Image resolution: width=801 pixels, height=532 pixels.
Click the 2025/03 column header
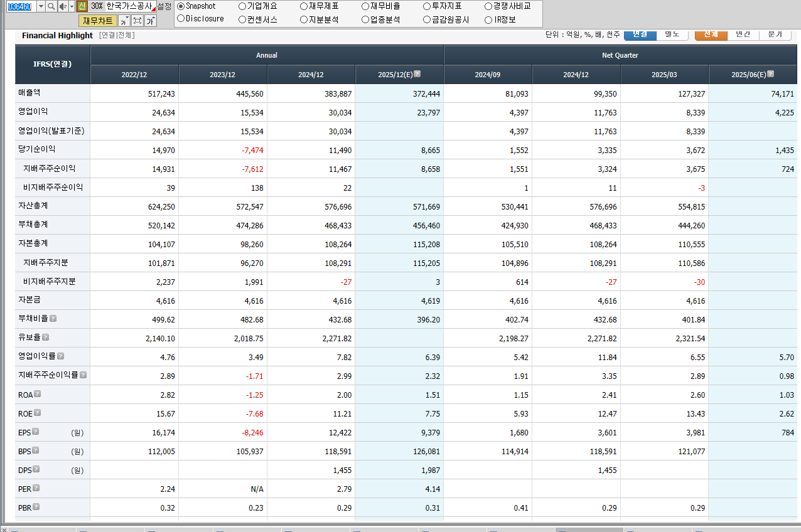(x=664, y=75)
